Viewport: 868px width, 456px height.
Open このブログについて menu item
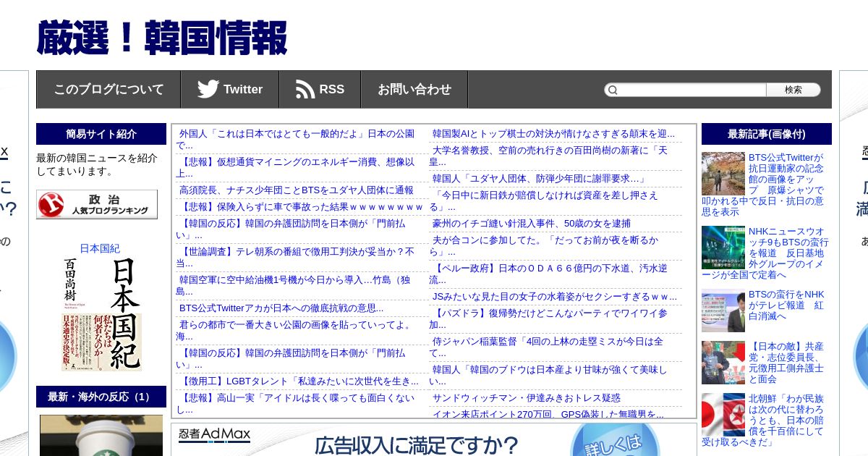click(109, 89)
